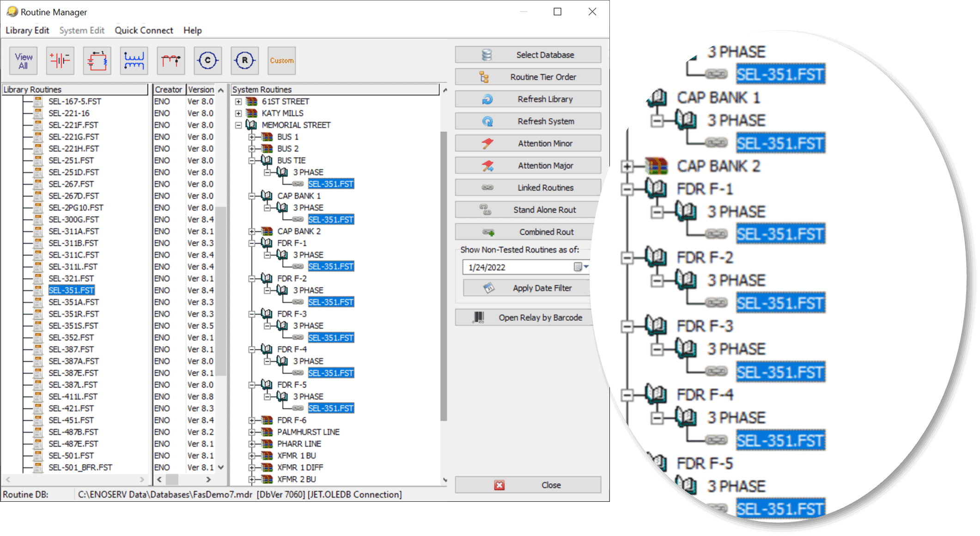Screen dimensions: 980x536
Task: Collapse the FDR F-1 node
Action: point(252,244)
